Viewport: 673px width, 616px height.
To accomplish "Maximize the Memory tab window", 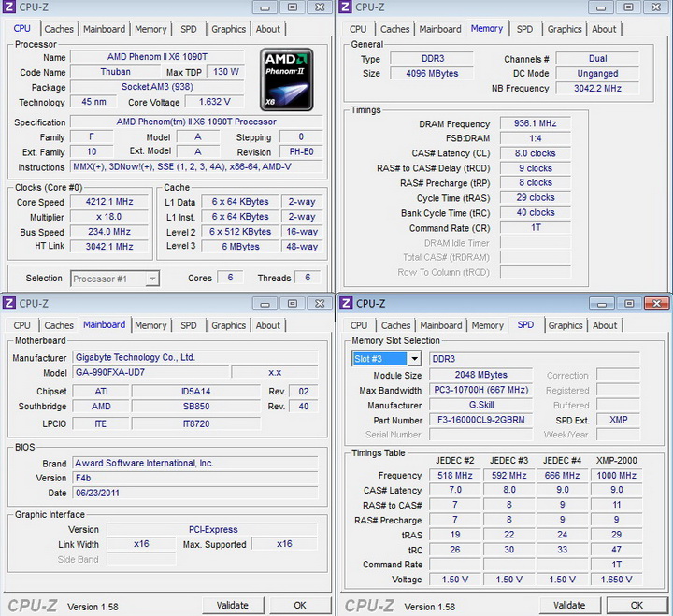I will [628, 7].
